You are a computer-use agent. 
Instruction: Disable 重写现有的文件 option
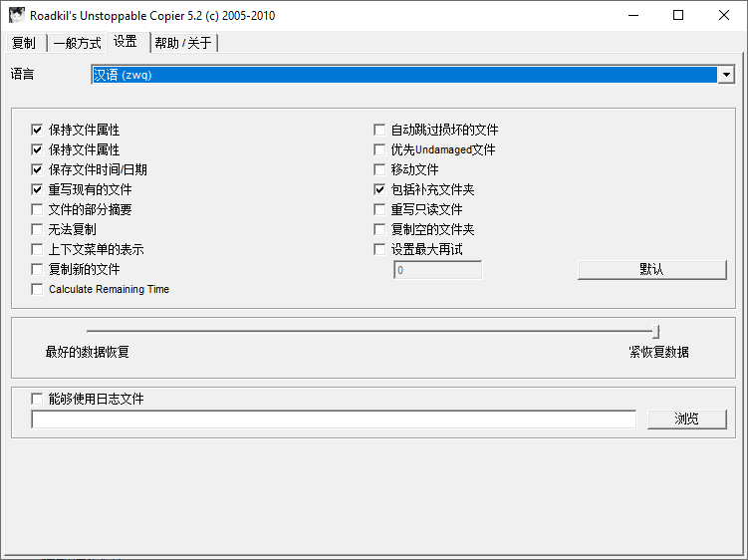click(x=37, y=189)
